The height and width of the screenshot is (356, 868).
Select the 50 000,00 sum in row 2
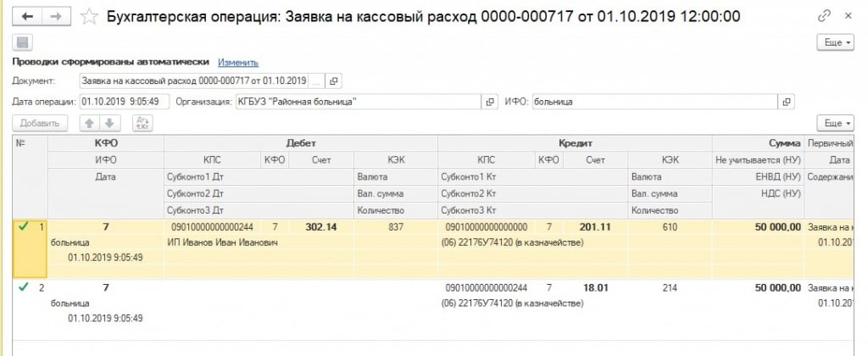775,288
